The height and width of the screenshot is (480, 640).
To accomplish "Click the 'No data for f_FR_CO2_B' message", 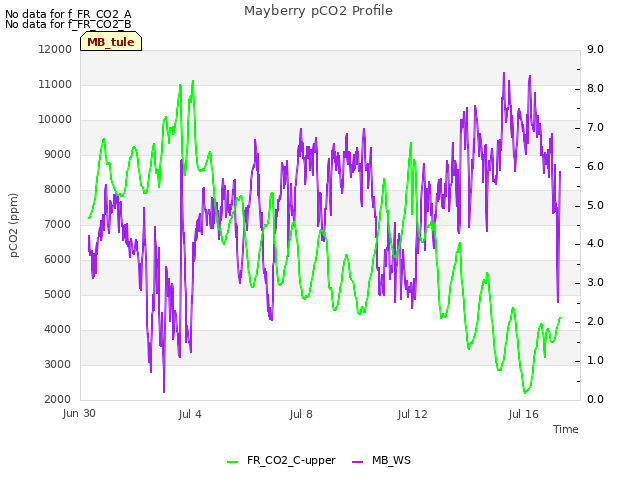I will [68, 24].
